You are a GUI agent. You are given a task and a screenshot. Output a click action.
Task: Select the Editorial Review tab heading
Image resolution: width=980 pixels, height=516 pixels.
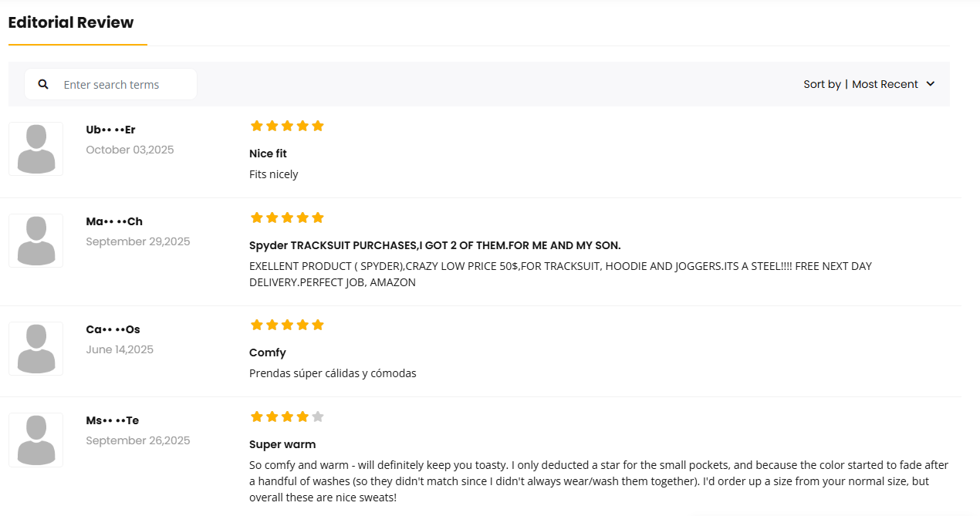(x=71, y=22)
